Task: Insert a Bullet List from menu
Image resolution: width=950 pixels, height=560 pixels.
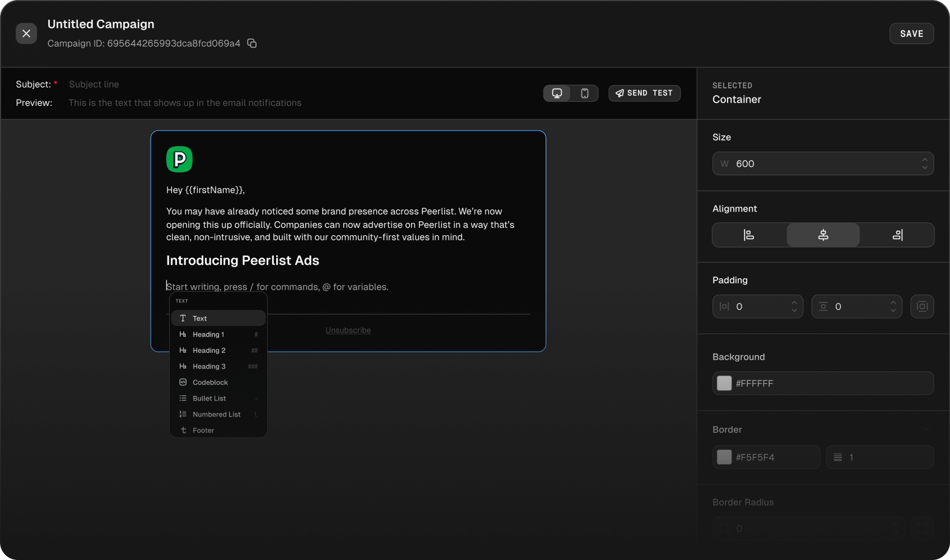Action: (x=209, y=399)
